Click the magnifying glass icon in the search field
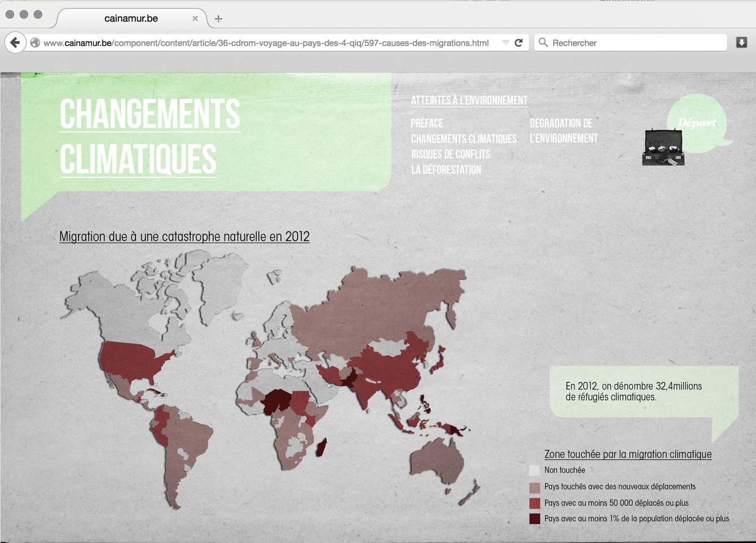This screenshot has height=543, width=756. tap(542, 42)
